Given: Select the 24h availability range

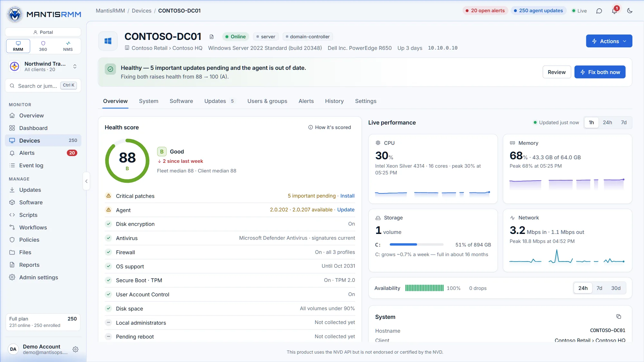Looking at the screenshot, I should pyautogui.click(x=583, y=288).
